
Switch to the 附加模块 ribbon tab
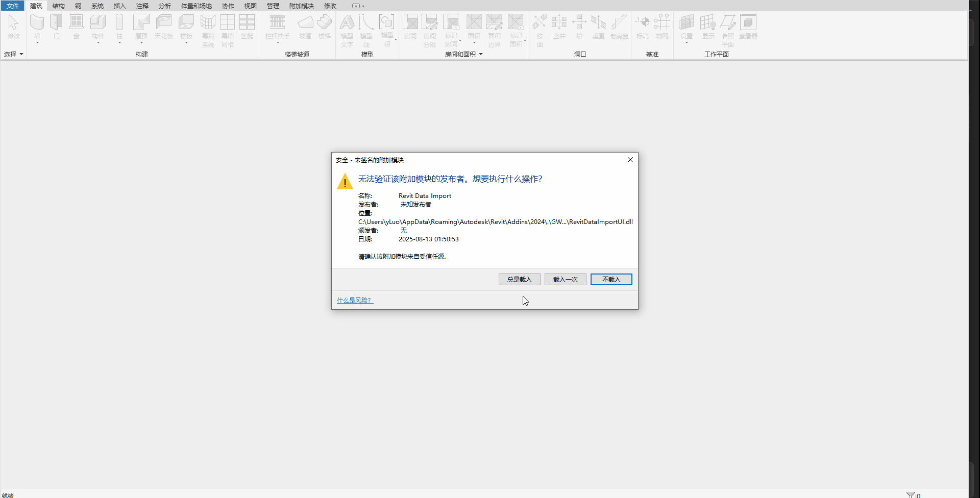(301, 6)
